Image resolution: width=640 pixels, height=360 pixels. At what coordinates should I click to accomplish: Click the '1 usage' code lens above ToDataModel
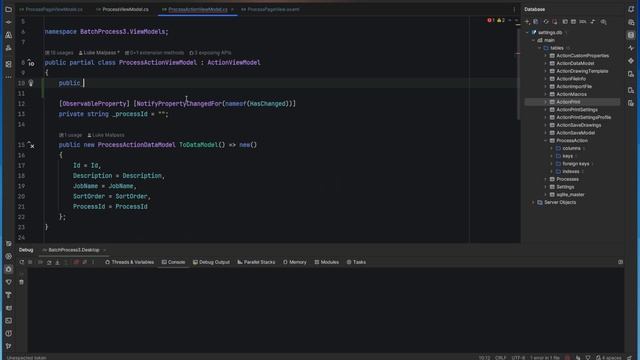click(x=70, y=135)
